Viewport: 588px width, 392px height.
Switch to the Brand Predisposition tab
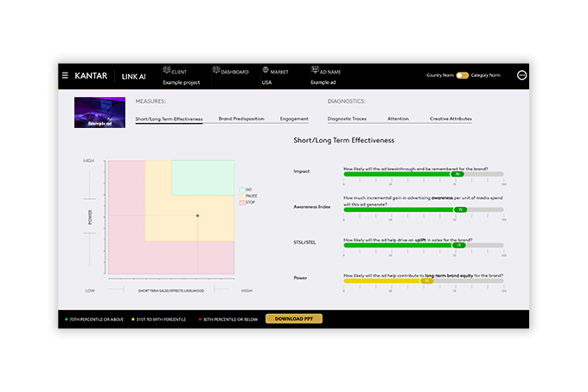click(x=240, y=119)
